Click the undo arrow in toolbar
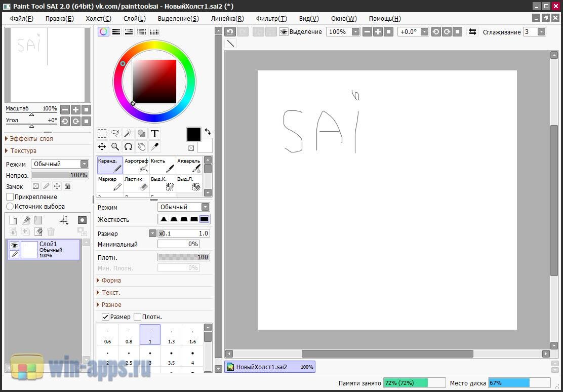The width and height of the screenshot is (563, 392). tap(230, 31)
